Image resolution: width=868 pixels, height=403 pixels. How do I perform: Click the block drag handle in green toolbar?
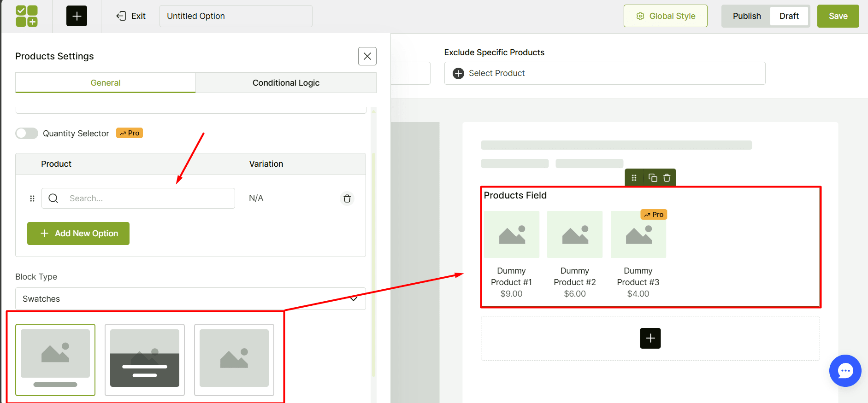click(x=634, y=178)
